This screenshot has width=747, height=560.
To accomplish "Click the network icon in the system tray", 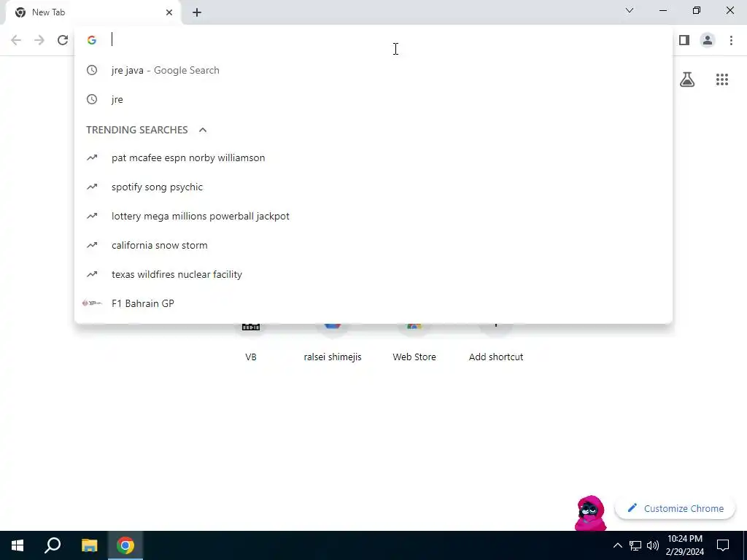I will point(635,545).
